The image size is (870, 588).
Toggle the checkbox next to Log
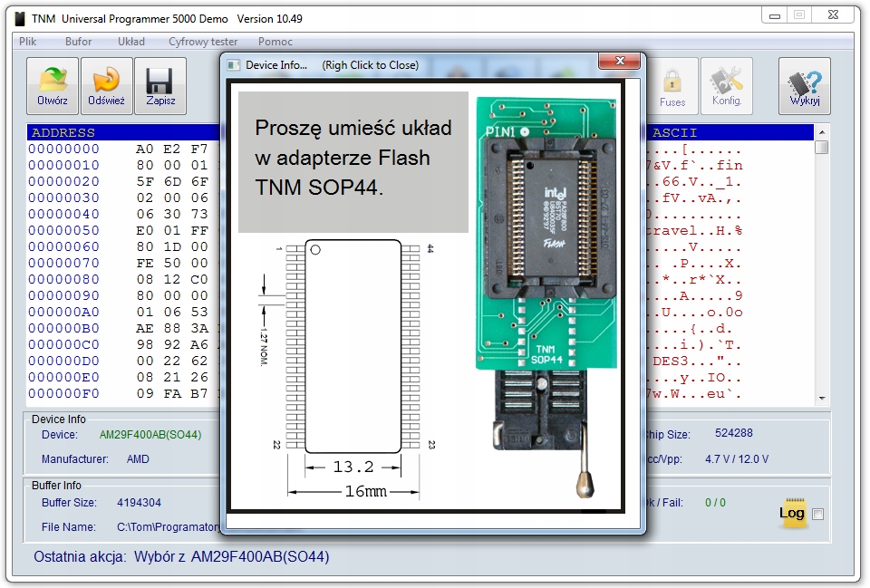coord(817,515)
